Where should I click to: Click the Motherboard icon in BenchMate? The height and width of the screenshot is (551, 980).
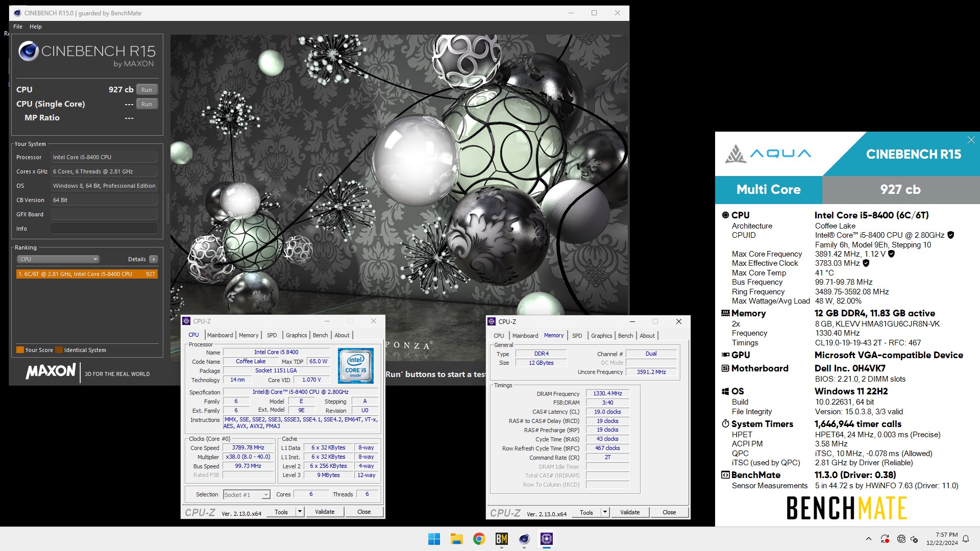(x=725, y=368)
